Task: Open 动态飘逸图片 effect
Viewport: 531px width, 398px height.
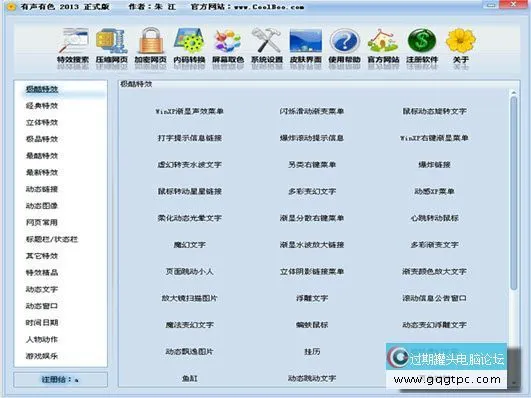Action: tap(189, 352)
